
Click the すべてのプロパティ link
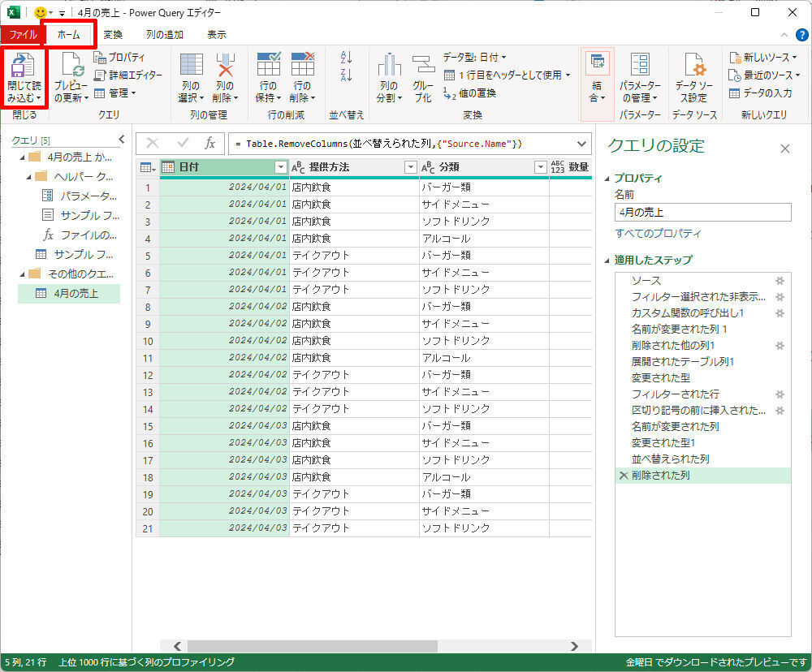[x=658, y=234]
